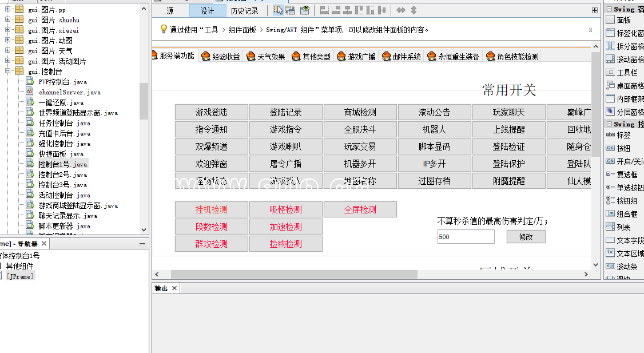The height and width of the screenshot is (353, 644).
Task: Expand the gui.图片.pp package node
Action: click(x=7, y=9)
